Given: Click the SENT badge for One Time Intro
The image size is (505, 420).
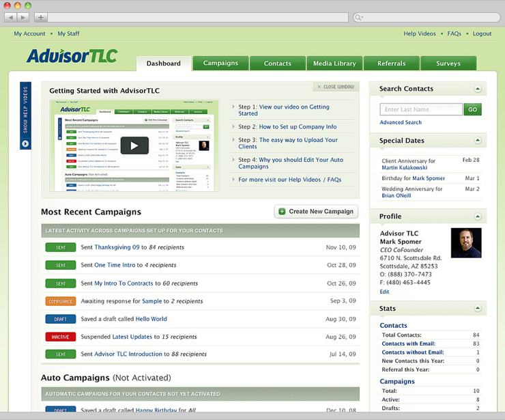Looking at the screenshot, I should click(61, 265).
